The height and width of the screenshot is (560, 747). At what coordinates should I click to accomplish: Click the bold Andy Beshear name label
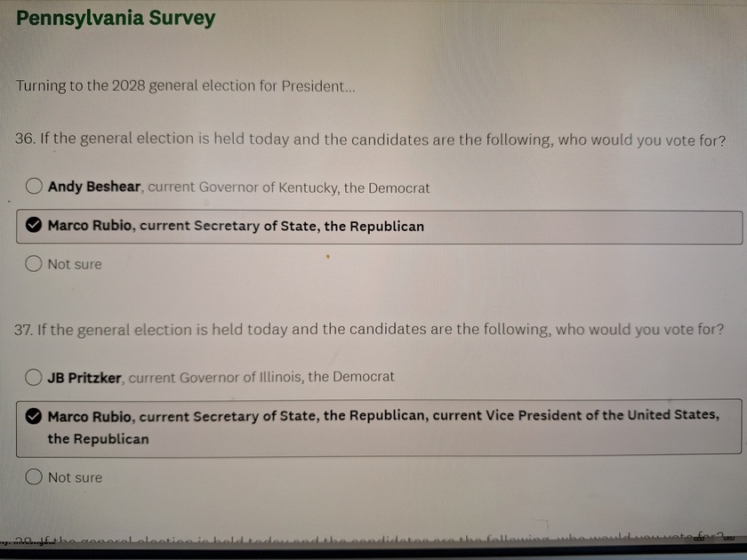coord(94,187)
